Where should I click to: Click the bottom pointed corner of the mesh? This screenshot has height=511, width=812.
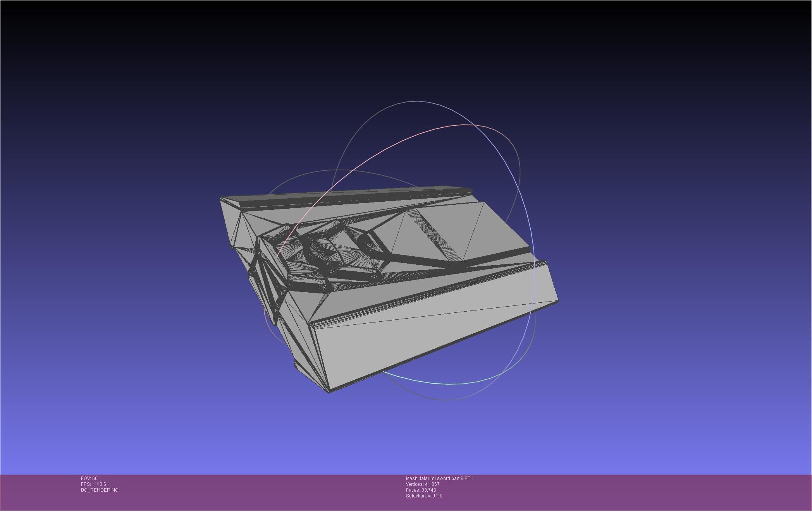[329, 392]
